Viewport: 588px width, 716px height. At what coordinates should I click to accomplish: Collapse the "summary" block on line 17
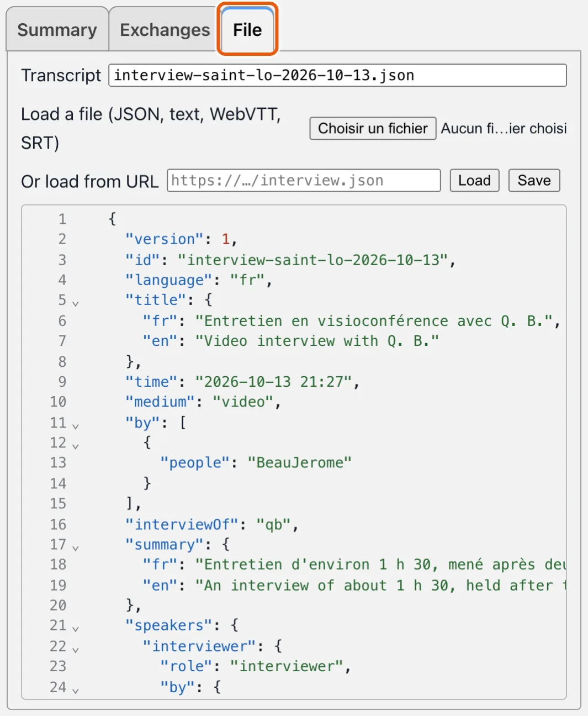[76, 547]
